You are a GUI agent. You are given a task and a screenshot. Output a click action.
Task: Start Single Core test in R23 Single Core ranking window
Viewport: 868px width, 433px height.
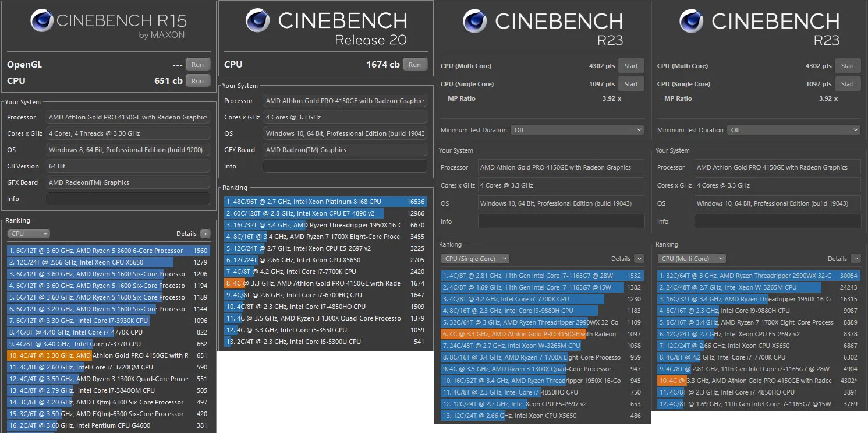(631, 84)
